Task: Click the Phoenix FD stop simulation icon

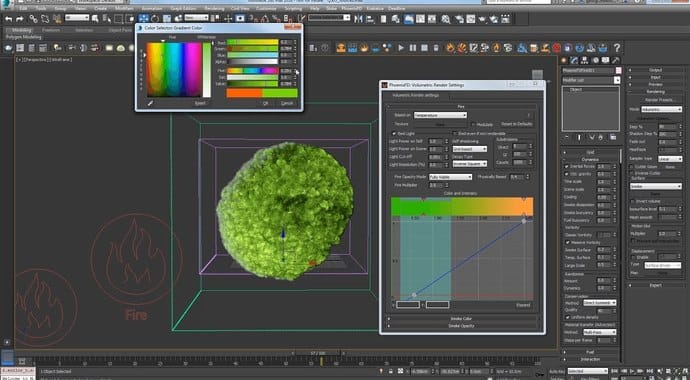Action: tap(424, 48)
